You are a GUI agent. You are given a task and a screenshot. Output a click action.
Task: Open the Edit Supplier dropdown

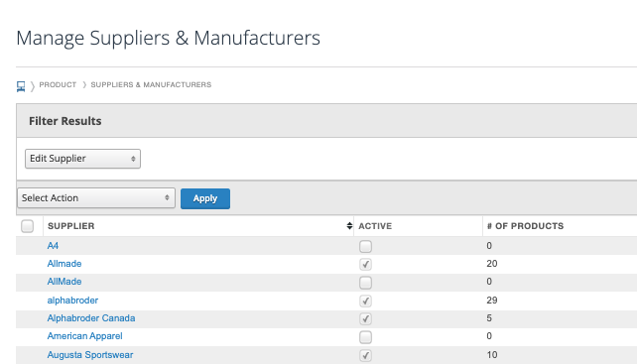coord(83,159)
